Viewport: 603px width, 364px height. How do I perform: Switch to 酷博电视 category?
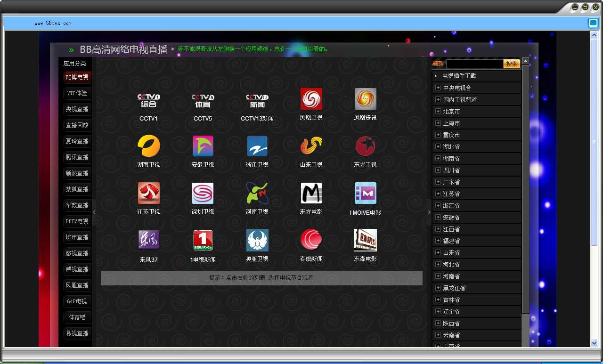click(77, 77)
